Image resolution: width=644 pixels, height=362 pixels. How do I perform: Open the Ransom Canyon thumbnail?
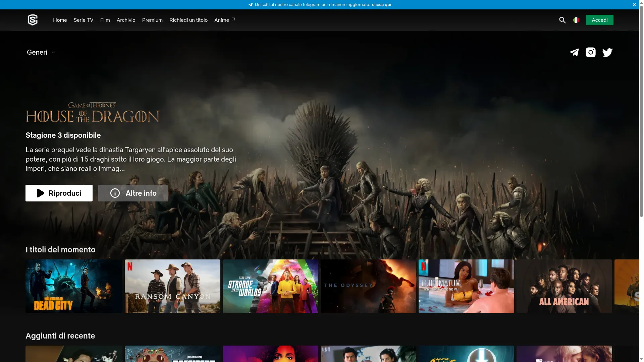pos(172,286)
